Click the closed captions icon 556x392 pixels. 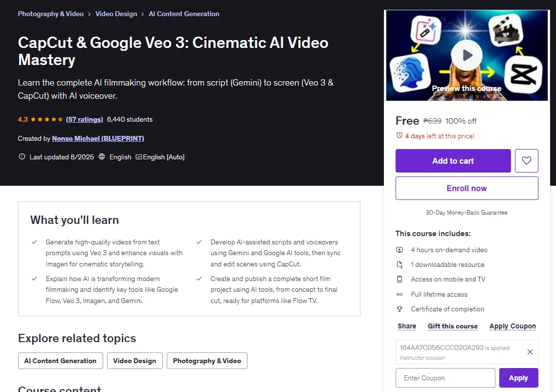click(x=139, y=157)
